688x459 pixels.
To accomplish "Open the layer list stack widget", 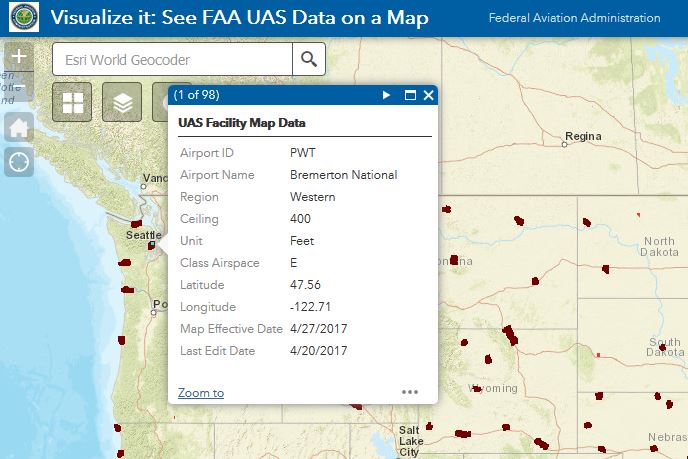I will click(x=122, y=102).
